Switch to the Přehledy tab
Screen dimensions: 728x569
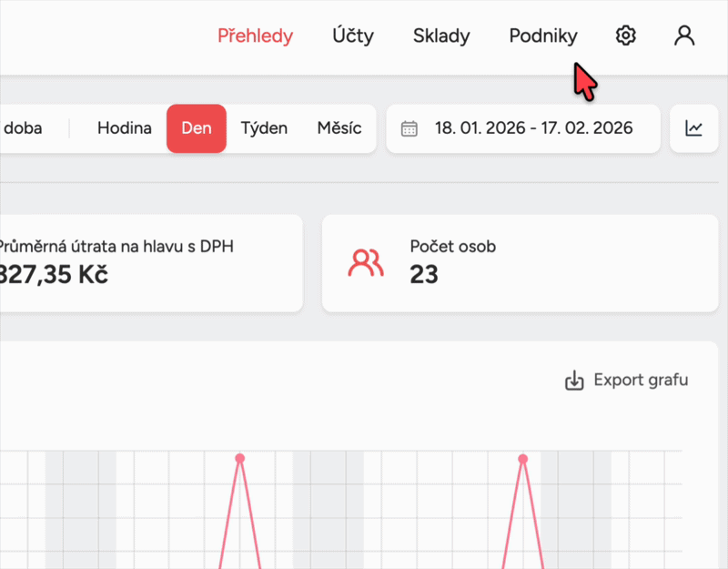[x=255, y=36]
